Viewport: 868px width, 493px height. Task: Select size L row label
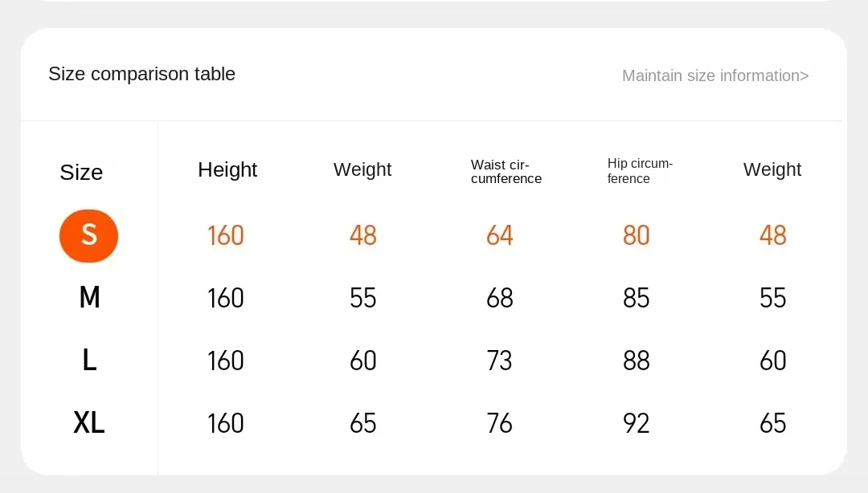pyautogui.click(x=89, y=361)
